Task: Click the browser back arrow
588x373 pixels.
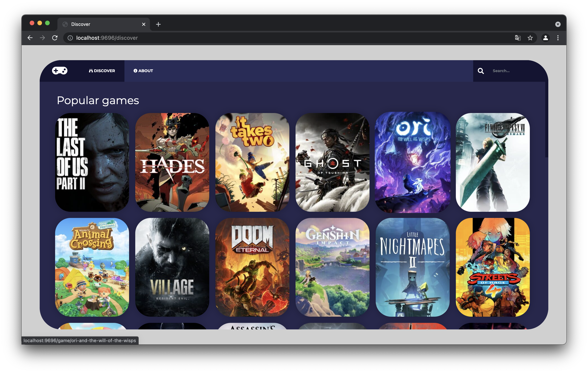Action: [x=30, y=38]
